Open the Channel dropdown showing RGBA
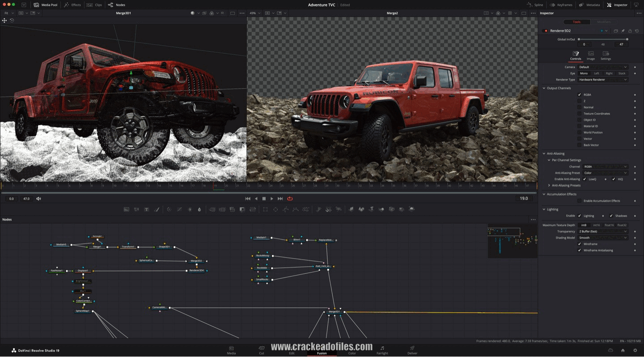 (606, 167)
